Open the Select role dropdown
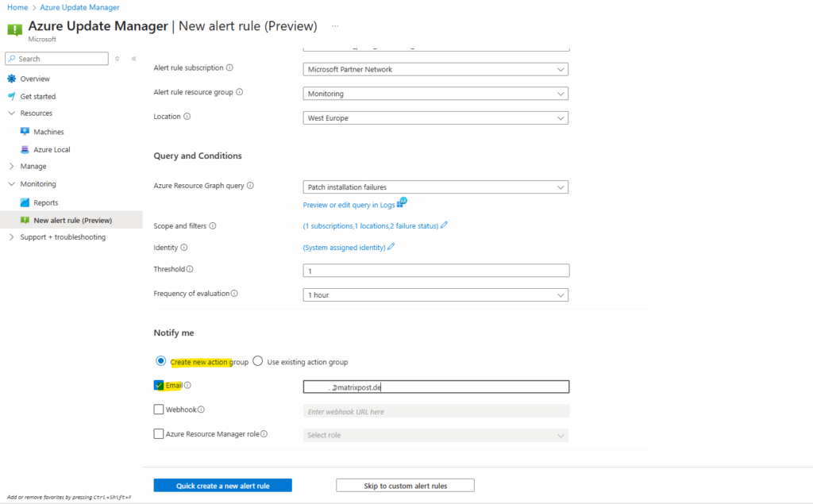813x504 pixels. pyautogui.click(x=436, y=436)
